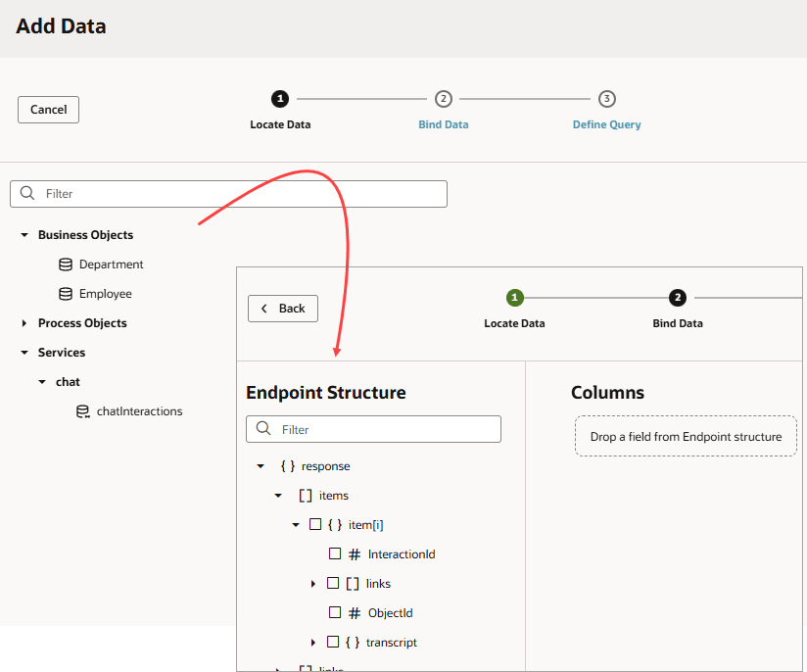Click the # number icon beside InteractionId
Image resolution: width=807 pixels, height=672 pixels.
[x=356, y=553]
